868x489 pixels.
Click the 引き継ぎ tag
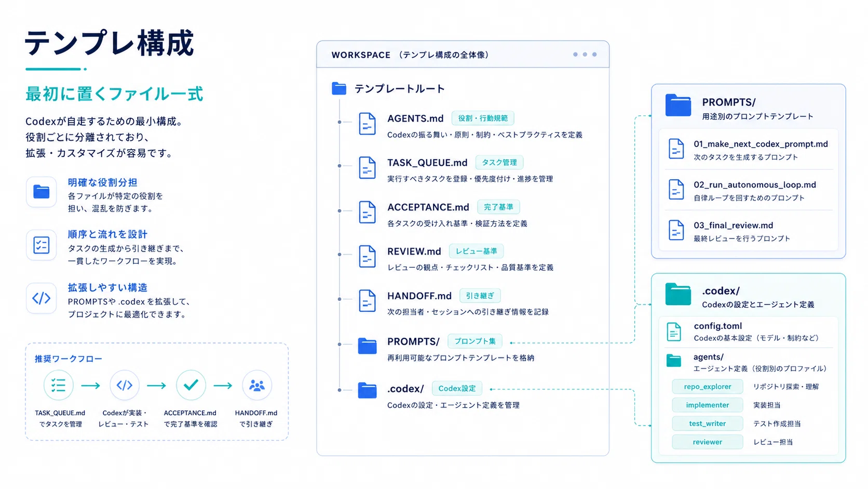point(480,296)
